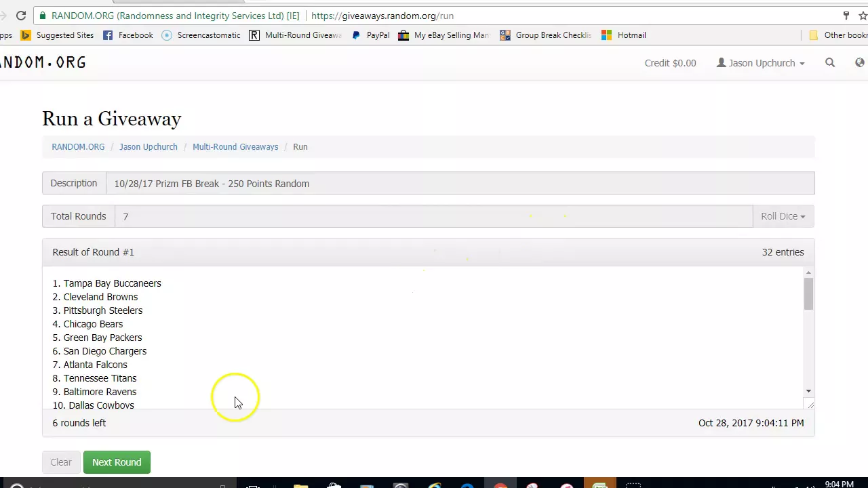Click the site search magnifier icon
Screen dimensions: 868x488
[x=830, y=62]
